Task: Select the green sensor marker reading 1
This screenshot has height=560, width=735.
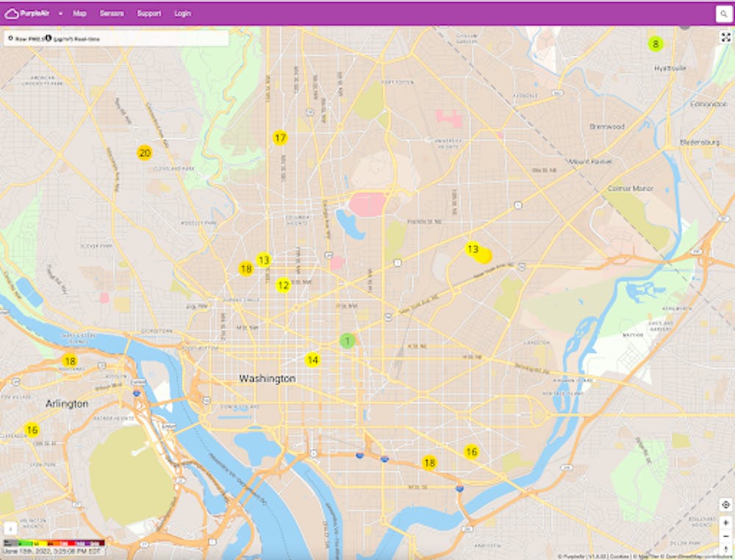Action: tap(347, 341)
